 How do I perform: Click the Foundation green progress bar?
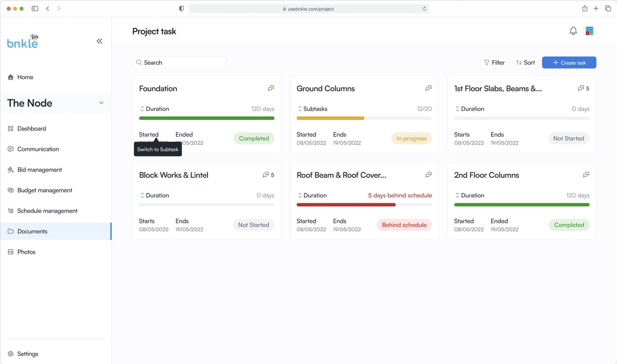tap(207, 118)
